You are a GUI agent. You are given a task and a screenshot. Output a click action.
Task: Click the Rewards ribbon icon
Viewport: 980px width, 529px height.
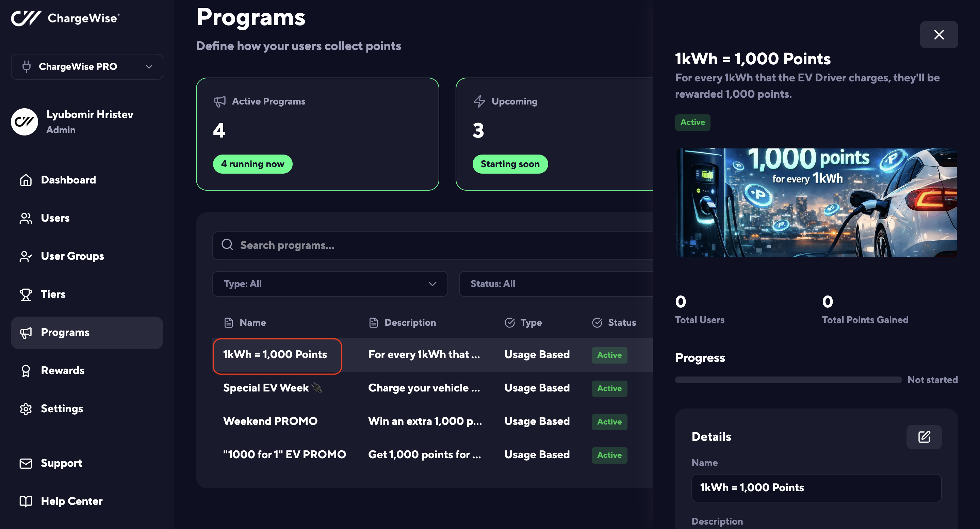(x=26, y=371)
